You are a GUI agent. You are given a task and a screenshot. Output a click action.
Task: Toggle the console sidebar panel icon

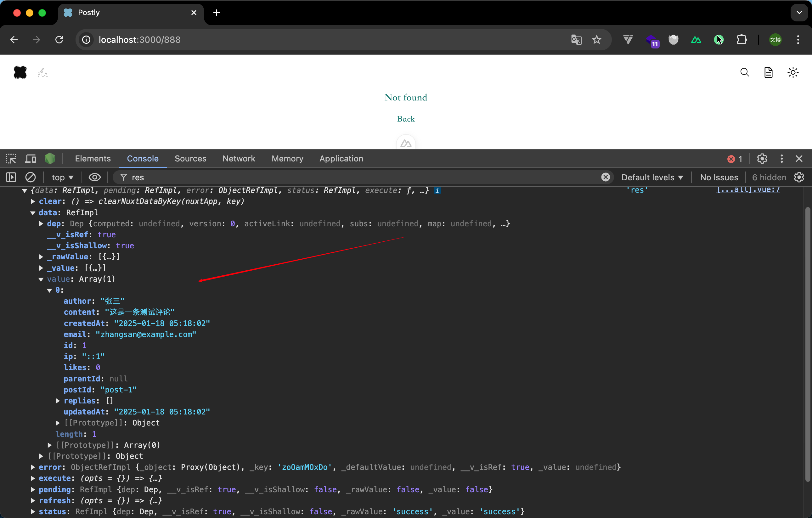[11, 177]
